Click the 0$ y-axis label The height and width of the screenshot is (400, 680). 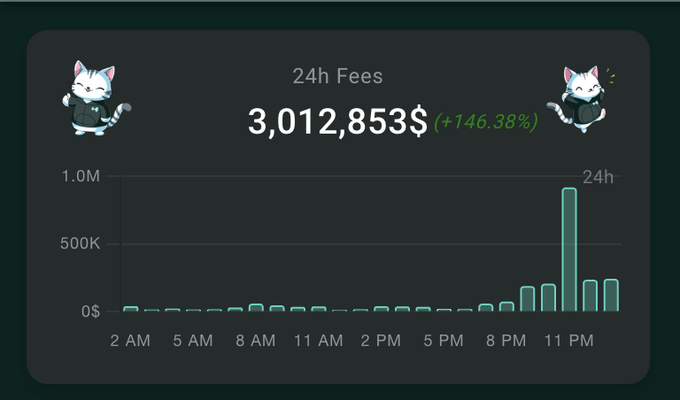91,311
